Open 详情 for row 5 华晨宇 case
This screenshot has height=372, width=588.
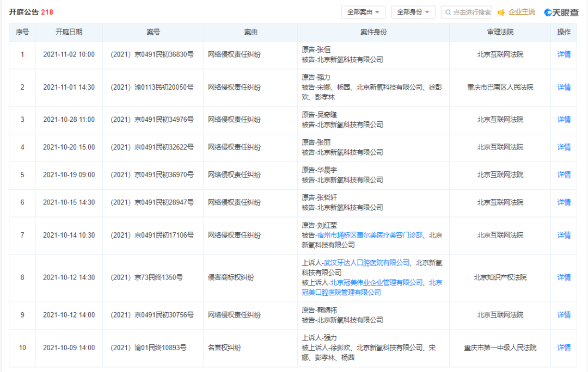563,175
